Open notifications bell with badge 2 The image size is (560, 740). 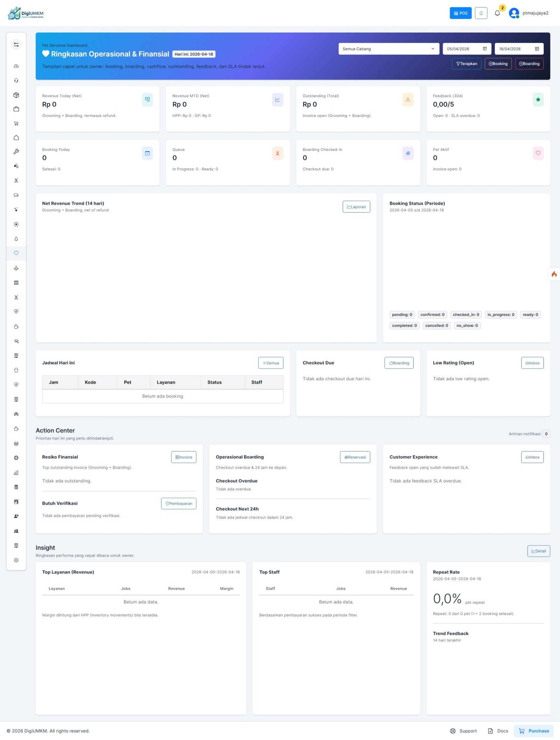pyautogui.click(x=497, y=13)
